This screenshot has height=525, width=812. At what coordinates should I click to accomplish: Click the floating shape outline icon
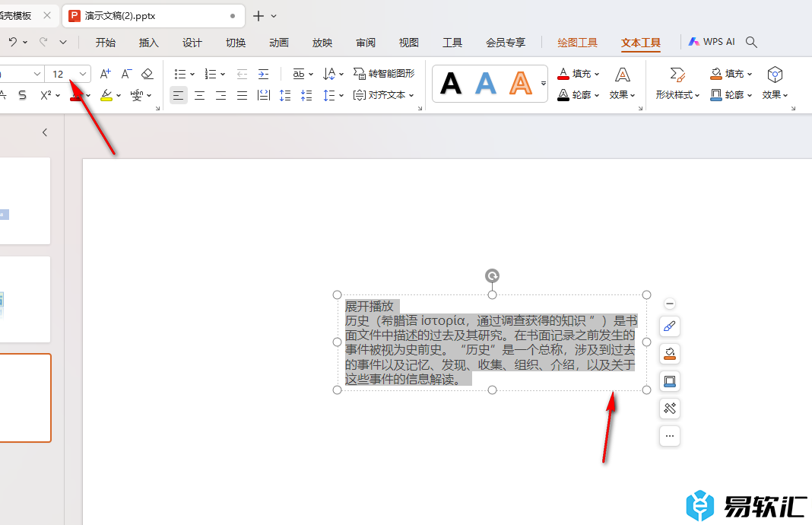pos(670,381)
